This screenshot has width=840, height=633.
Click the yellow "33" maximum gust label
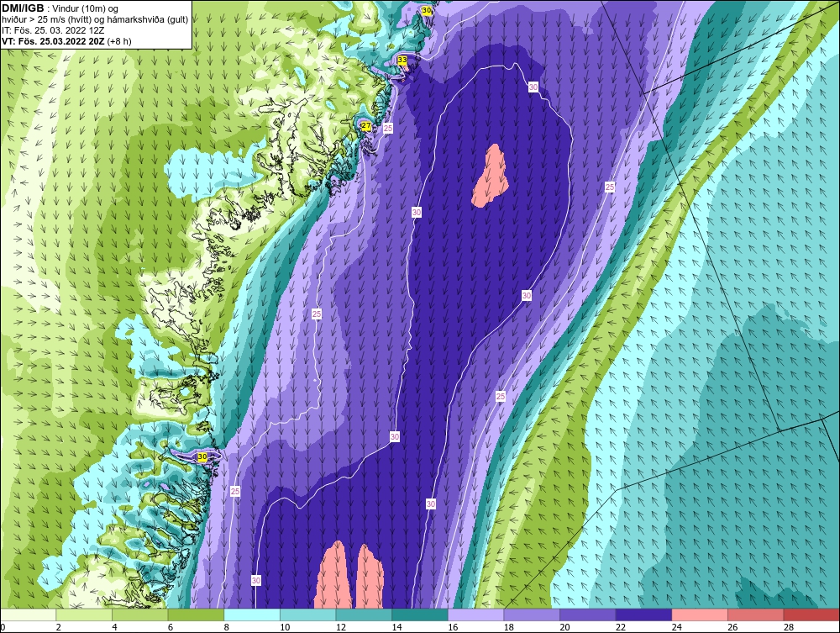tap(402, 60)
